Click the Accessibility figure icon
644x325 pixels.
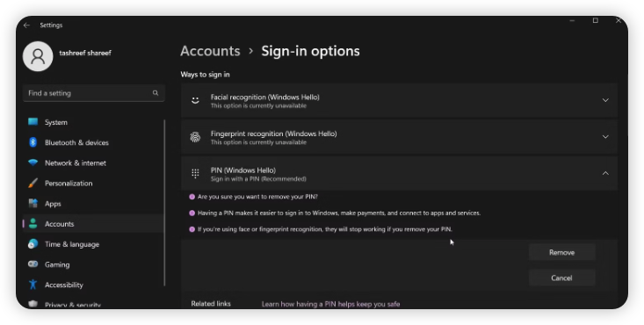point(33,285)
